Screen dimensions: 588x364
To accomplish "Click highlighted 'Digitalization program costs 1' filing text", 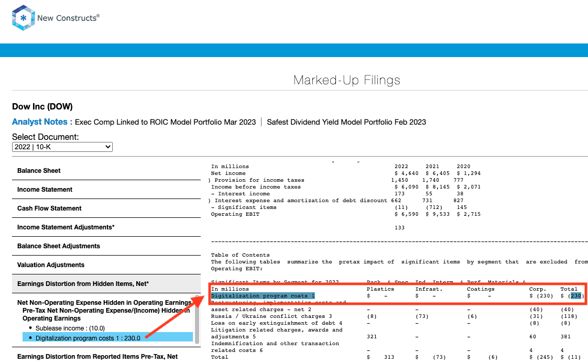I will tap(263, 296).
